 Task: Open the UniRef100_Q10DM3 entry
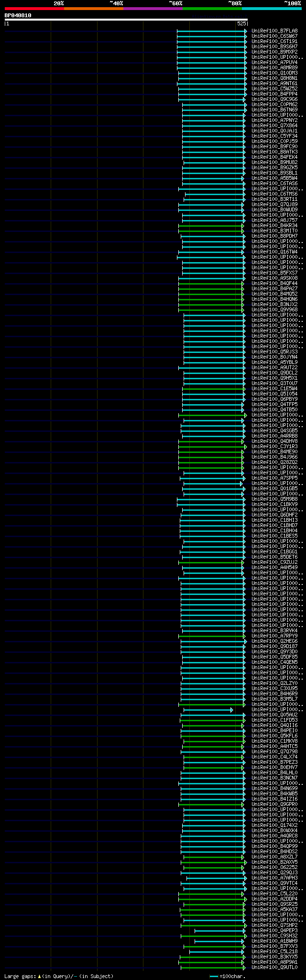click(x=274, y=73)
